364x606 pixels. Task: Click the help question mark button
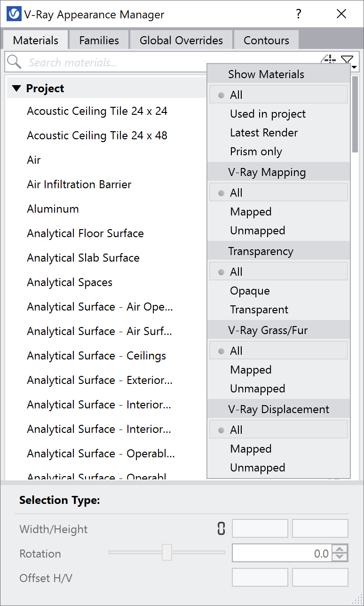click(x=298, y=14)
